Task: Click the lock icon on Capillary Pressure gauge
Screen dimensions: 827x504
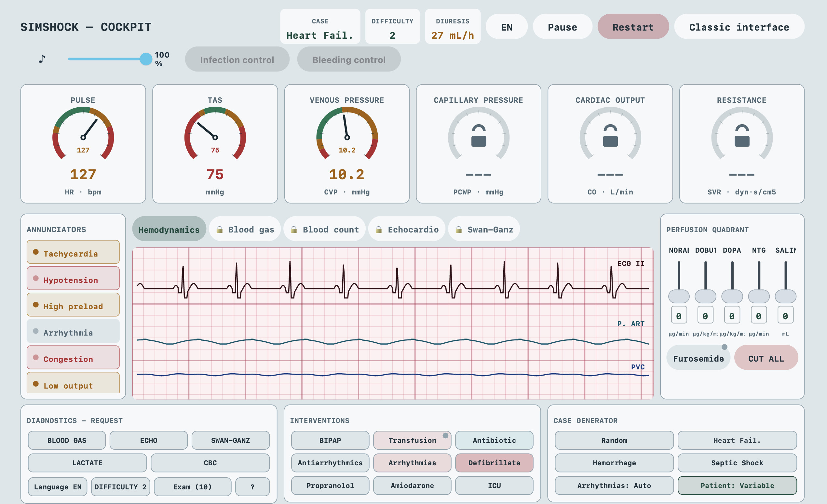Action: point(479,136)
